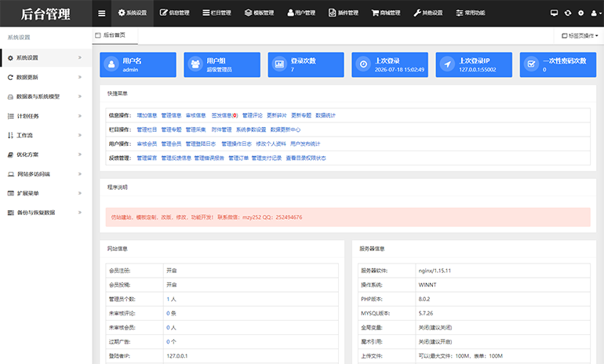Open the user account dropdown at top right

coord(595,13)
